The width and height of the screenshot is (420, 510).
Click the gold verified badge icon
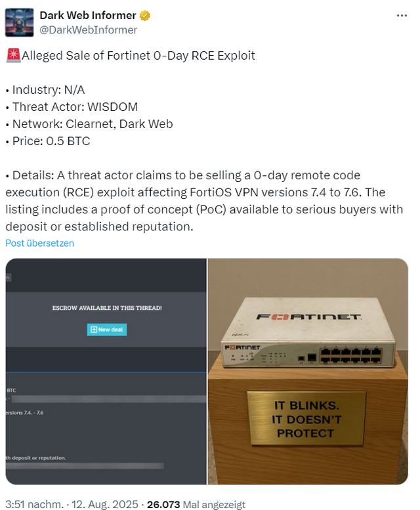click(144, 15)
